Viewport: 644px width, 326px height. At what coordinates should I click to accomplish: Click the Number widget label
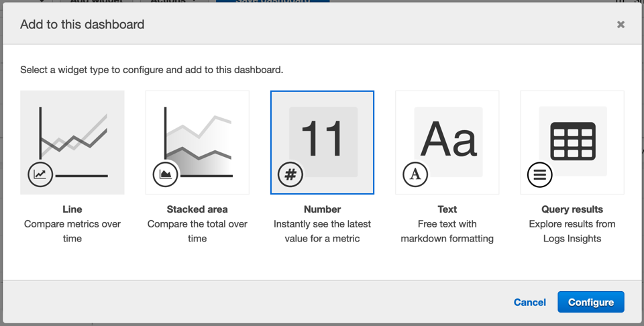point(322,209)
